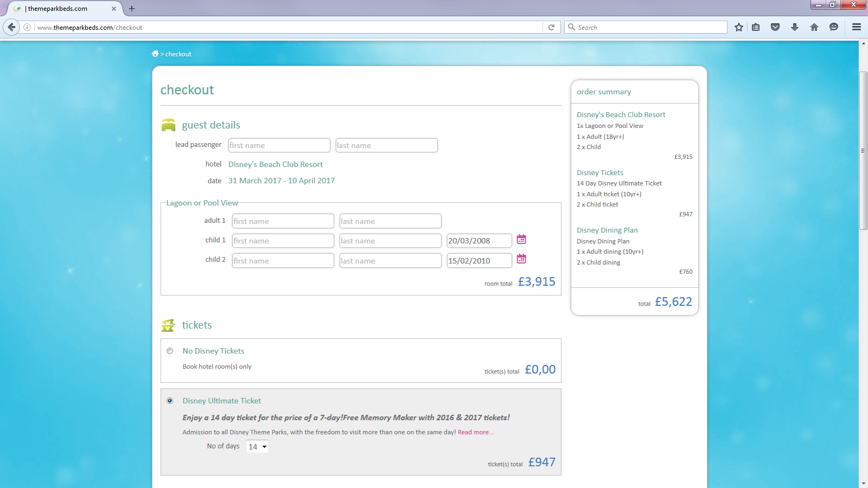Go to the browser home icon
Screen dimensions: 868x488
point(814,27)
